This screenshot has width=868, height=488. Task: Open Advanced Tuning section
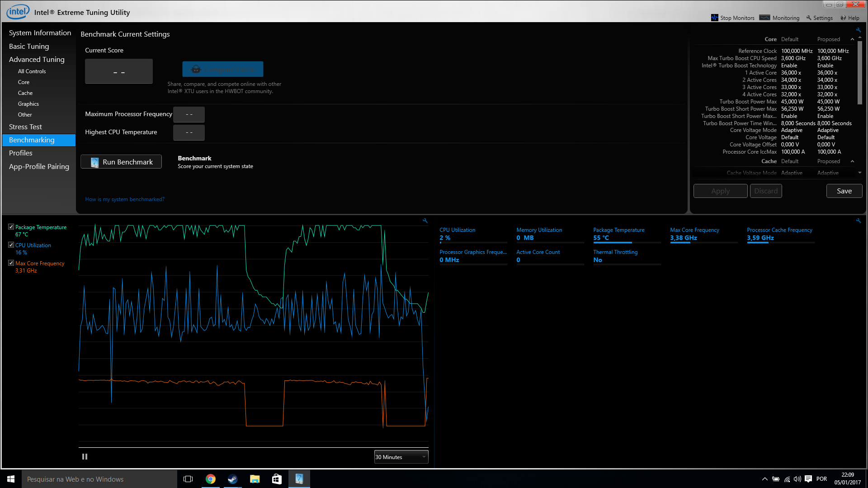coord(37,59)
